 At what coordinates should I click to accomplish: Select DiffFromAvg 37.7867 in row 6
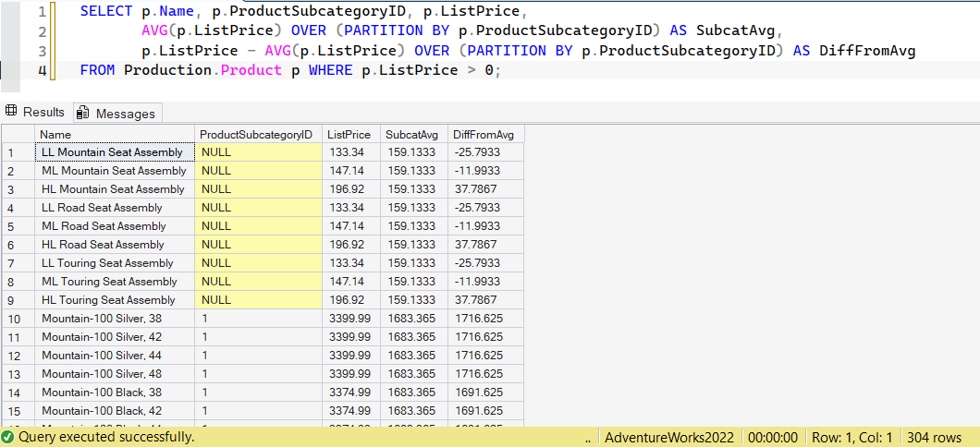(x=485, y=245)
